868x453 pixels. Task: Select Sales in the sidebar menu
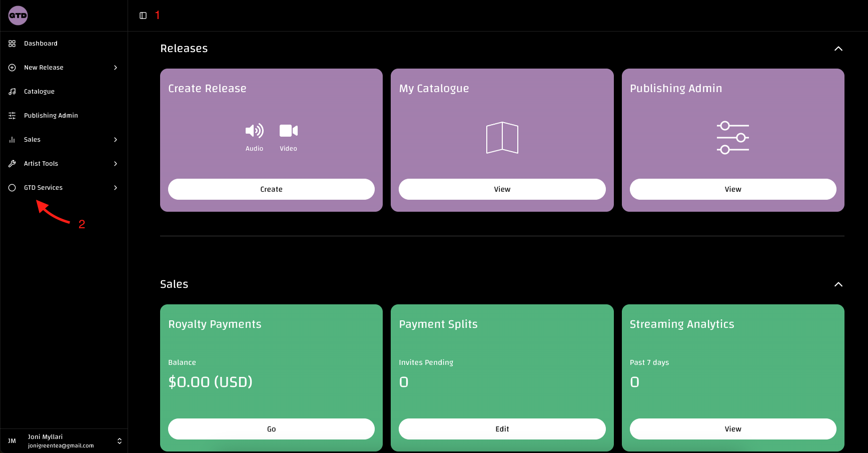32,139
